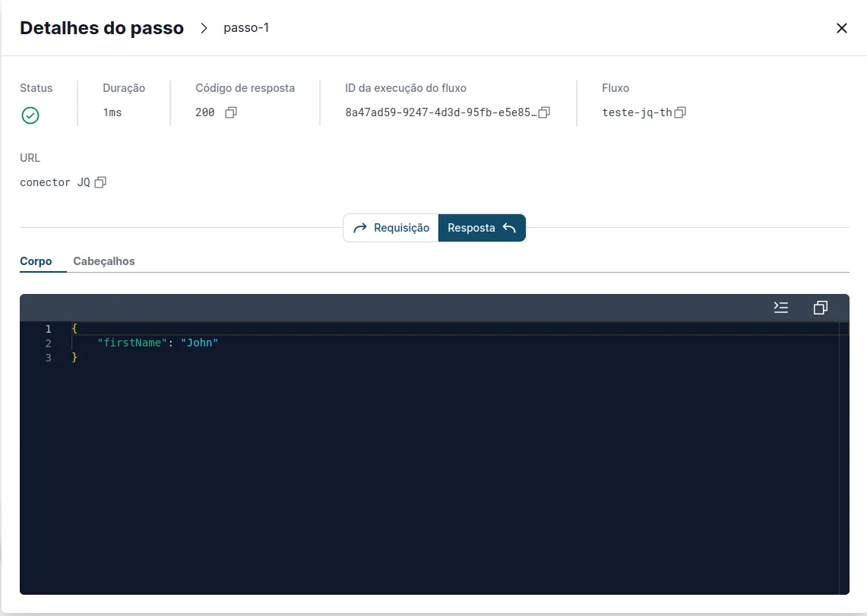Copy the response body content
The image size is (867, 616).
click(x=821, y=307)
